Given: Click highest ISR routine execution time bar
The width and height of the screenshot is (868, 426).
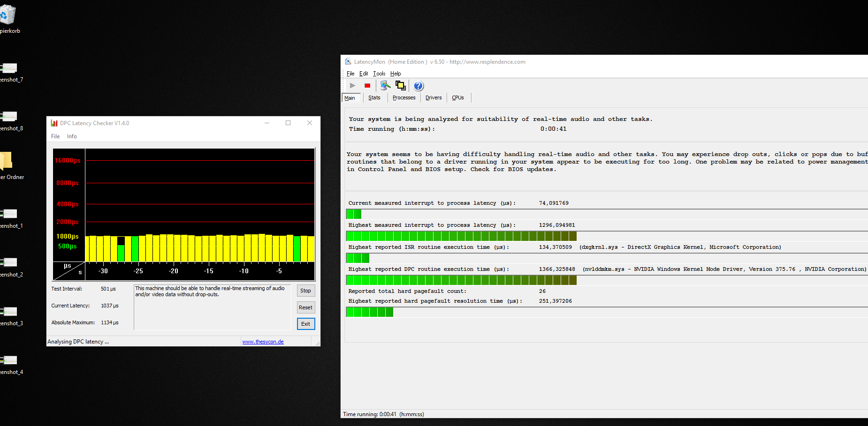Looking at the screenshot, I should coord(607,258).
